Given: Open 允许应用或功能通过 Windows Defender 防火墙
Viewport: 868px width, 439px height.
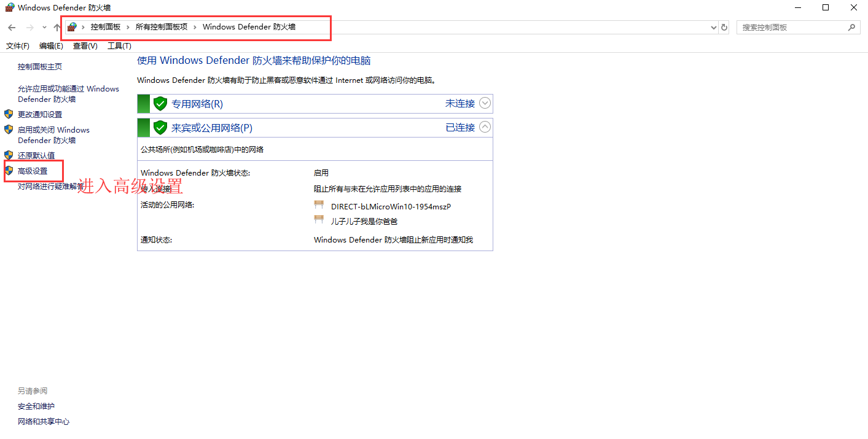Looking at the screenshot, I should (x=68, y=94).
